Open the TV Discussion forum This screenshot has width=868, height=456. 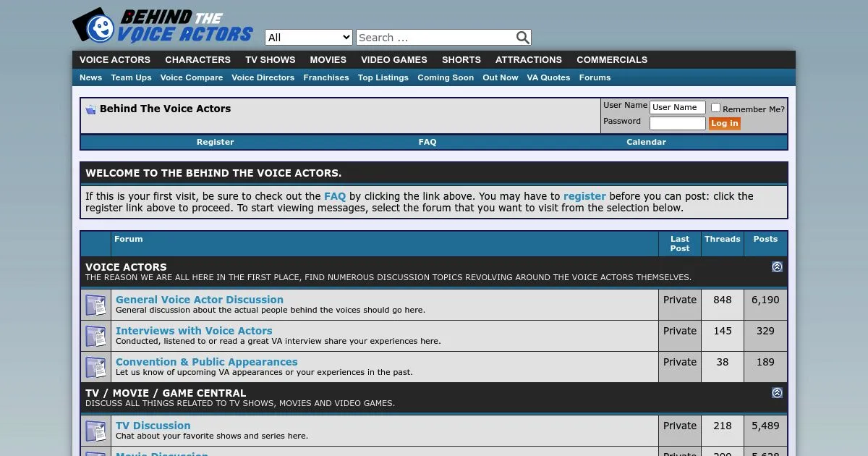[153, 426]
